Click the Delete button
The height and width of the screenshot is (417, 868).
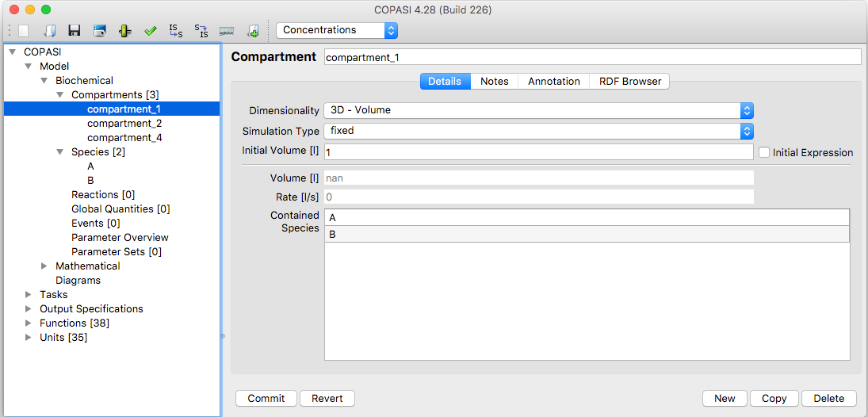point(829,398)
